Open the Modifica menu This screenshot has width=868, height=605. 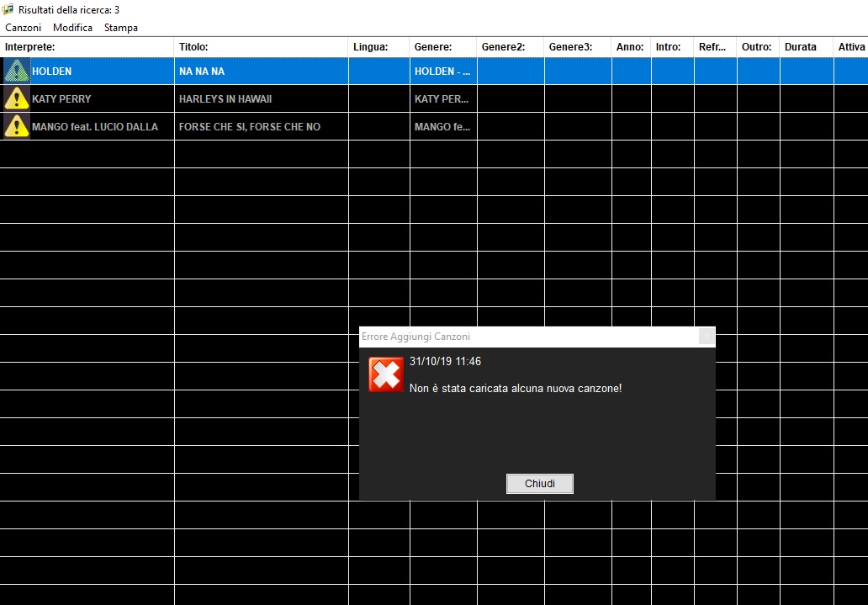72,28
